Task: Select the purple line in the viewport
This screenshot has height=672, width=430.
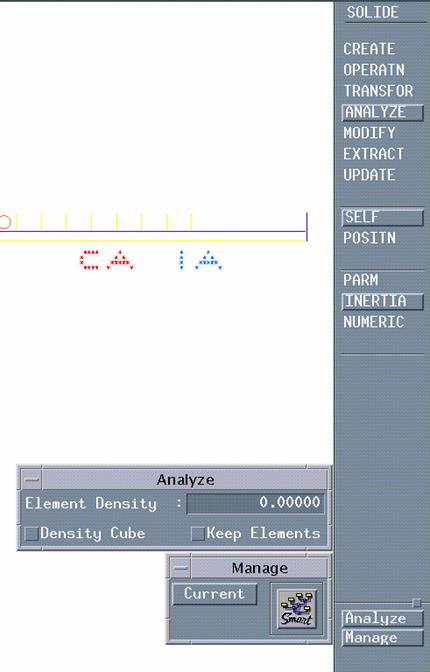Action: [x=153, y=232]
